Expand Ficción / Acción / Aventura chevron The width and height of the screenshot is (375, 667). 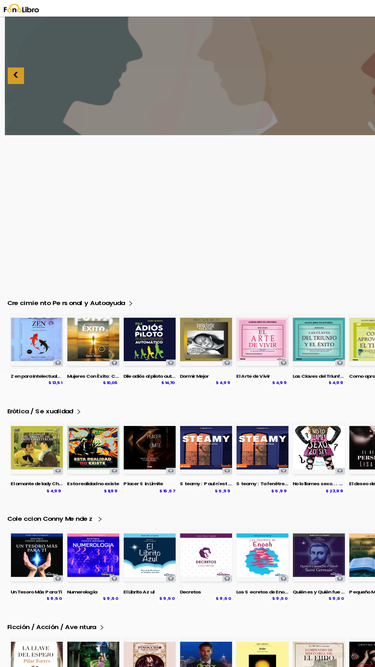point(102,627)
